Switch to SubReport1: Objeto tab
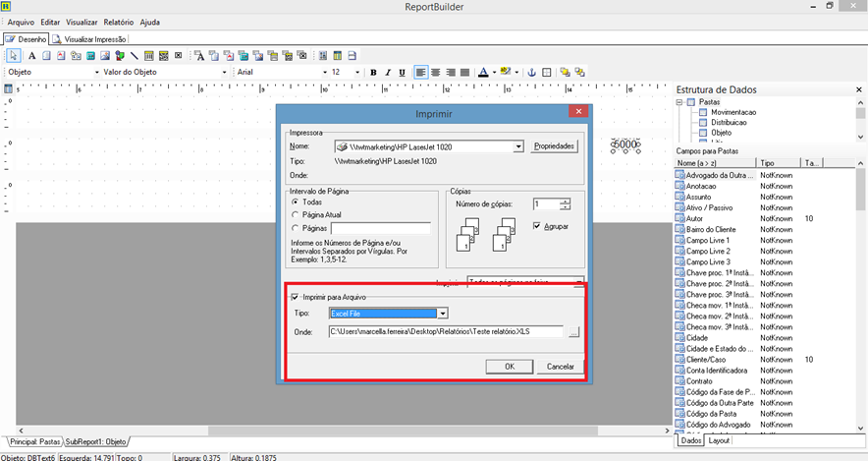 click(x=96, y=441)
